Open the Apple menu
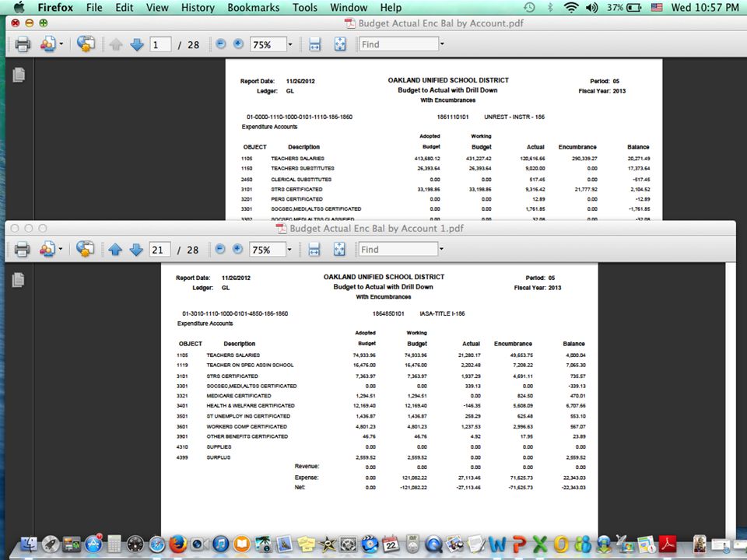This screenshot has width=747, height=560. [x=19, y=7]
